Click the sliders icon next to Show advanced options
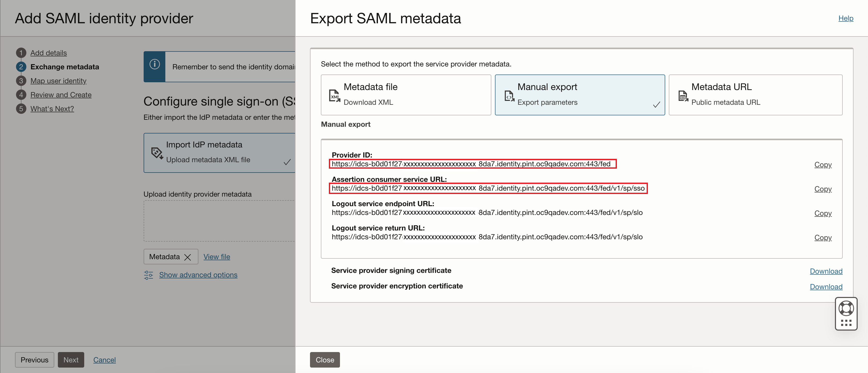The image size is (868, 373). 148,275
